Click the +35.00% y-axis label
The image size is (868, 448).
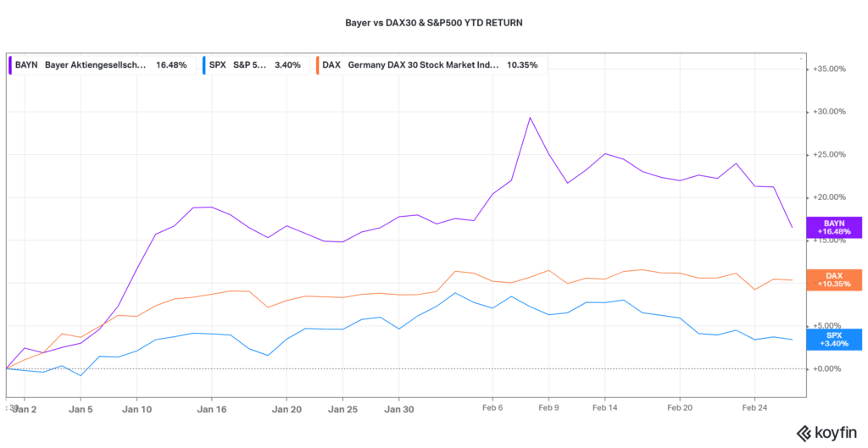pyautogui.click(x=829, y=69)
